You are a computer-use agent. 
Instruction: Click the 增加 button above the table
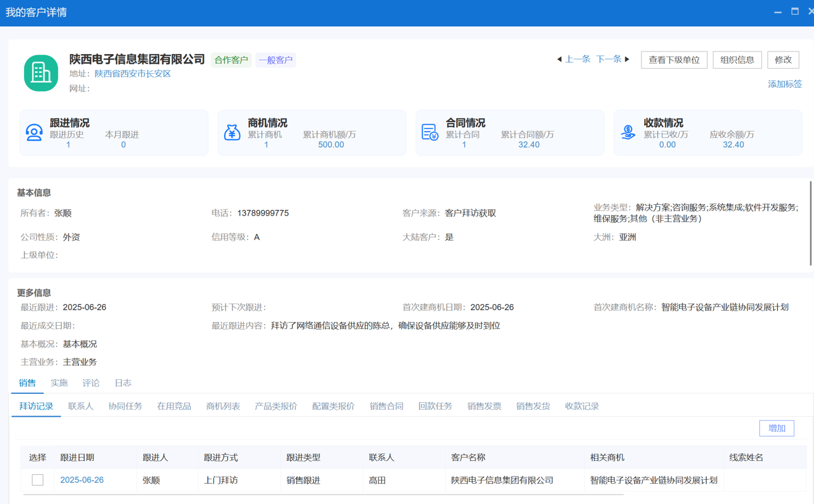pos(776,428)
